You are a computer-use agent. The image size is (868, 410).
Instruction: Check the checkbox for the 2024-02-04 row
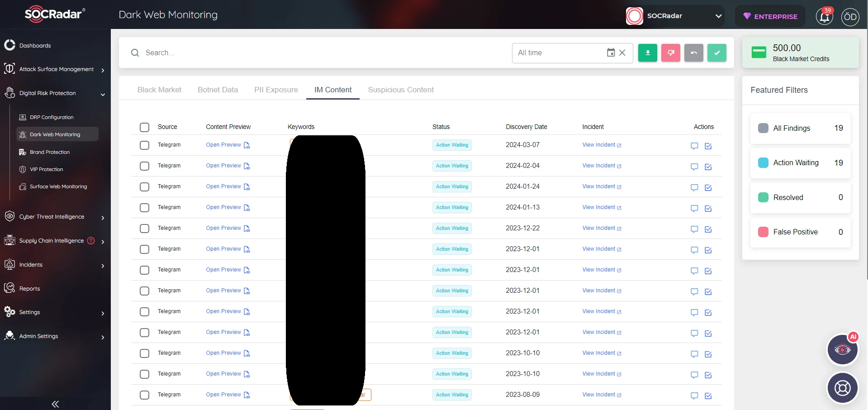tap(144, 166)
